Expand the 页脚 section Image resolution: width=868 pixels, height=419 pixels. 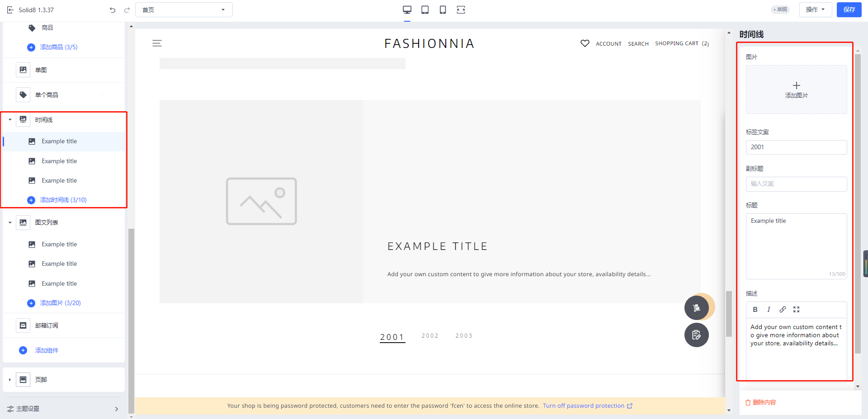coord(10,380)
